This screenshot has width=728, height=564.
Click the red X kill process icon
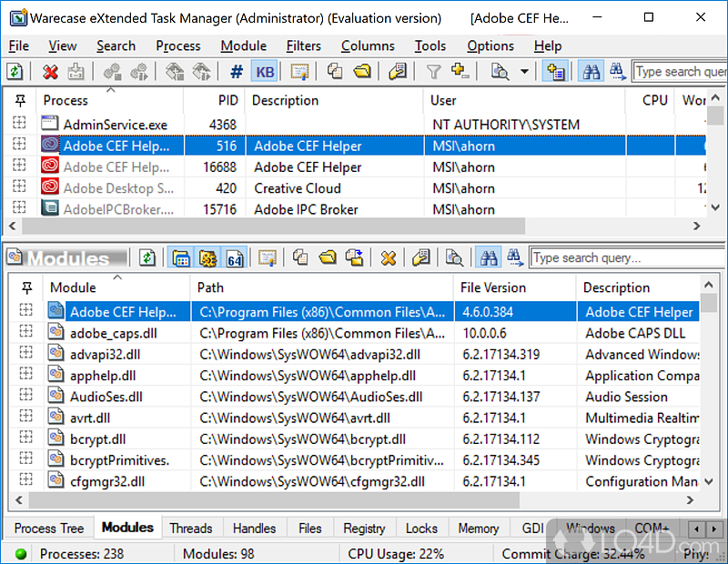tap(50, 72)
